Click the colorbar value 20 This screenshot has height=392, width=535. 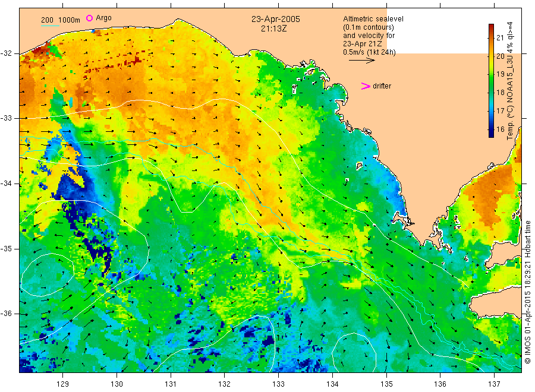coord(500,56)
